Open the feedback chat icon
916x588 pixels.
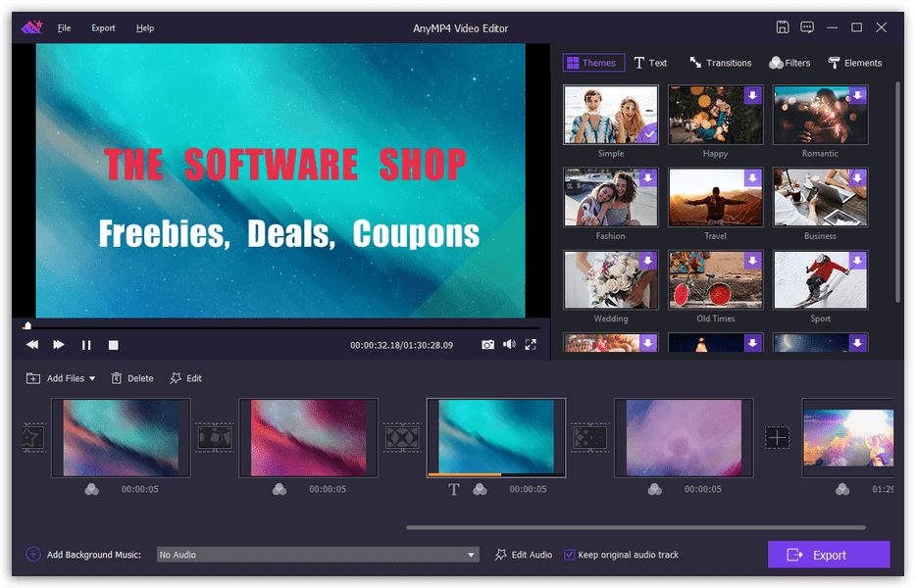(x=807, y=26)
